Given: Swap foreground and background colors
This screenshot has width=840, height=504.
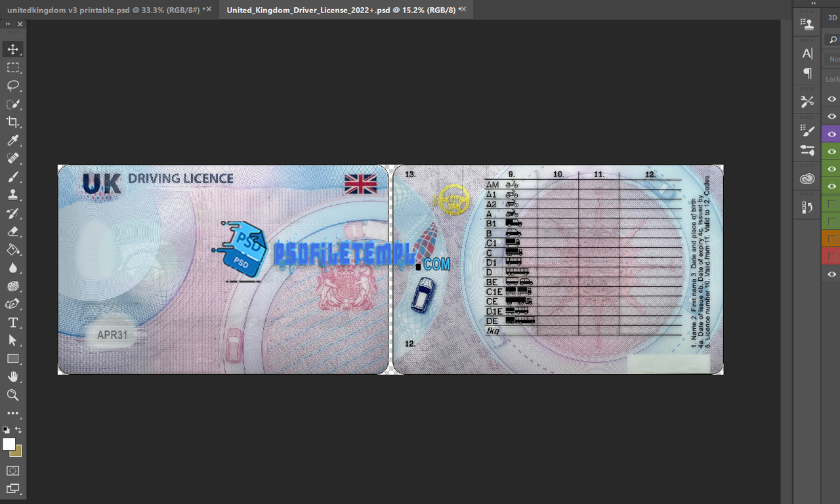Looking at the screenshot, I should [x=18, y=430].
